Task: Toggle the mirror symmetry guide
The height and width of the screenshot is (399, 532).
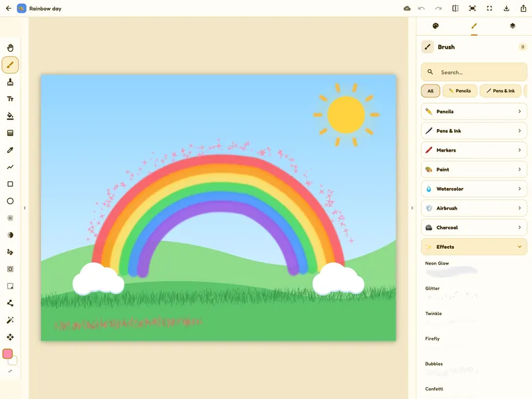Action: (x=456, y=9)
